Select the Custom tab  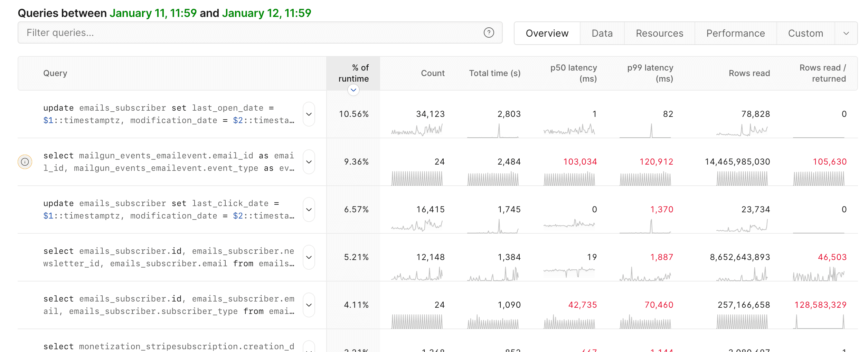(805, 33)
